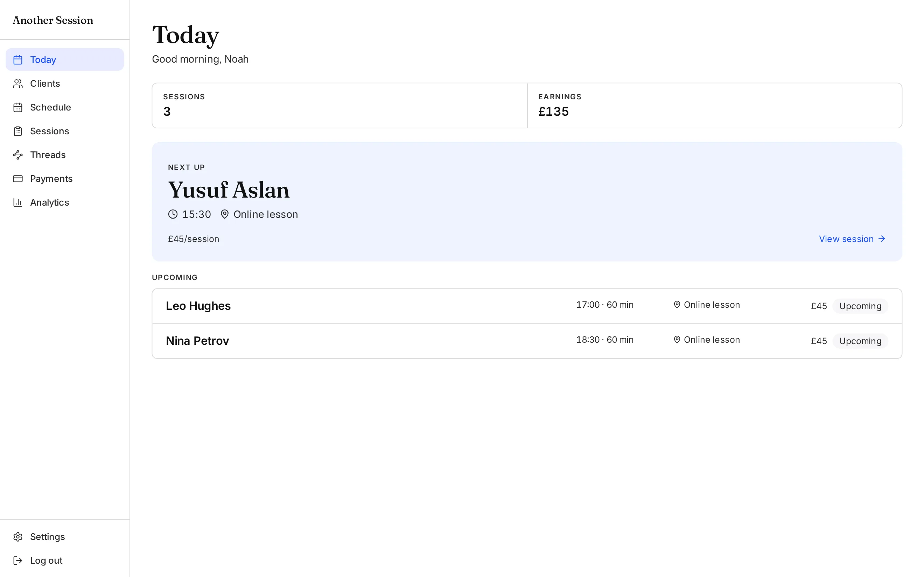Screen dimensions: 924x577
Task: Click the Analytics bar chart icon
Action: point(18,202)
